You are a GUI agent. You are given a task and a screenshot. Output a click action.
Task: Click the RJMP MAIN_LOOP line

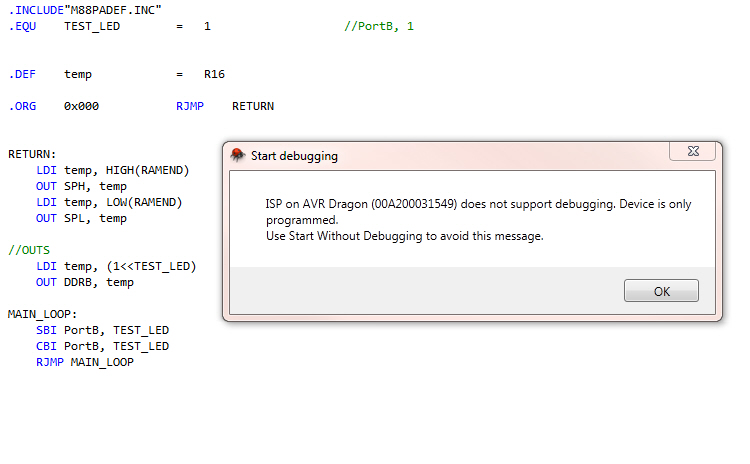(85, 362)
